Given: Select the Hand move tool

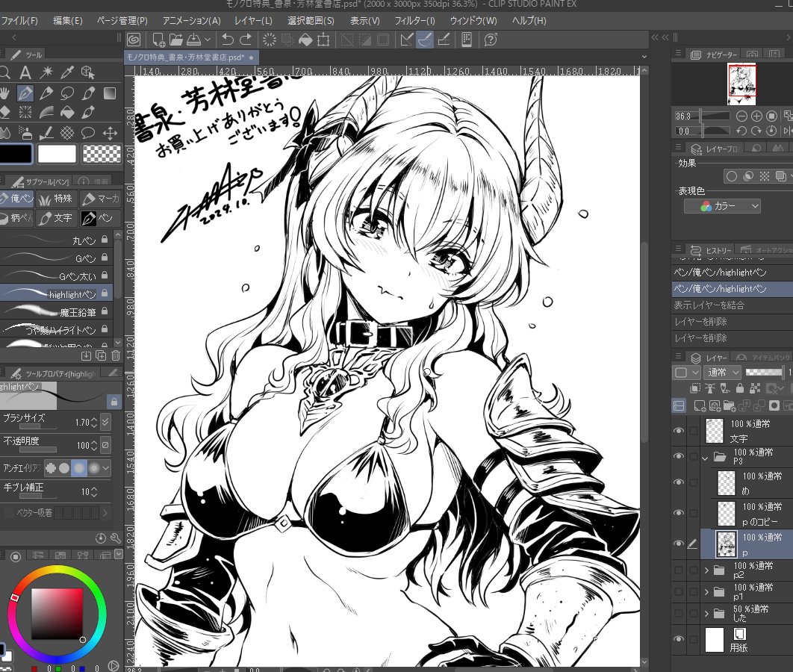Looking at the screenshot, I should point(4,93).
